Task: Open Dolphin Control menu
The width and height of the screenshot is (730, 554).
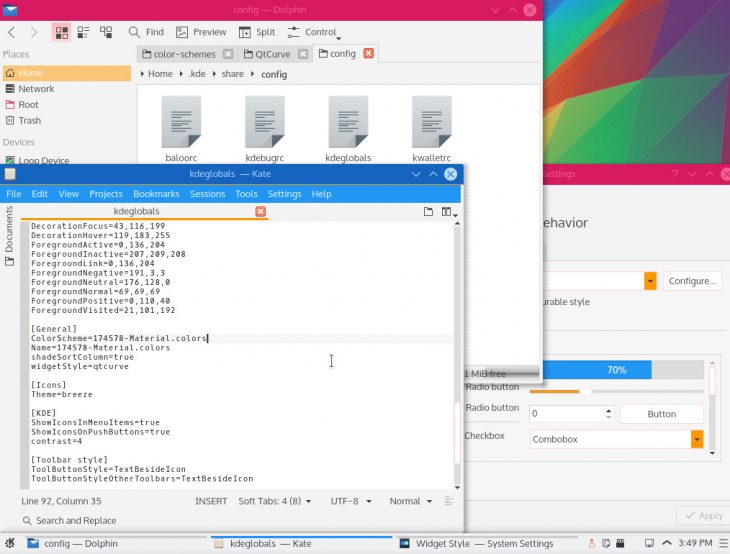Action: point(314,32)
